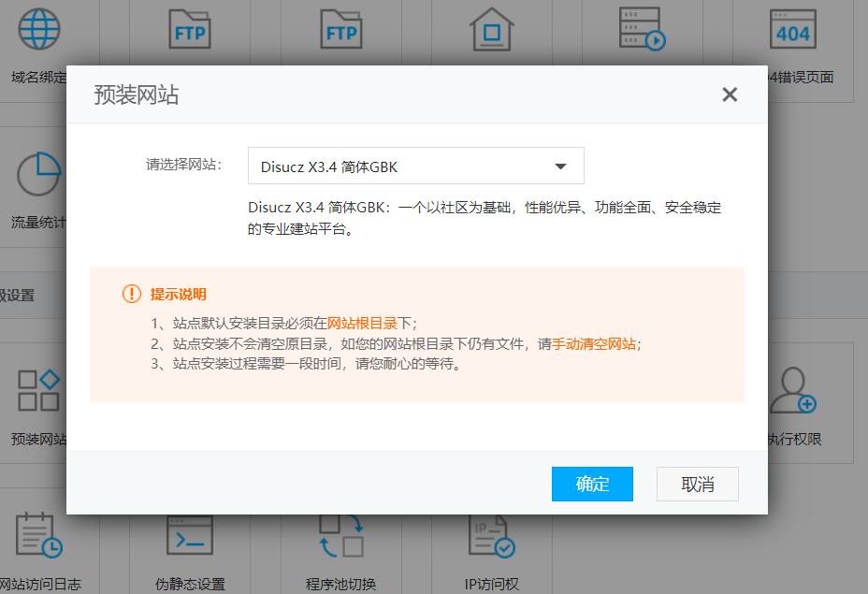Open the 404 error page icon
The image size is (868, 594).
[793, 29]
